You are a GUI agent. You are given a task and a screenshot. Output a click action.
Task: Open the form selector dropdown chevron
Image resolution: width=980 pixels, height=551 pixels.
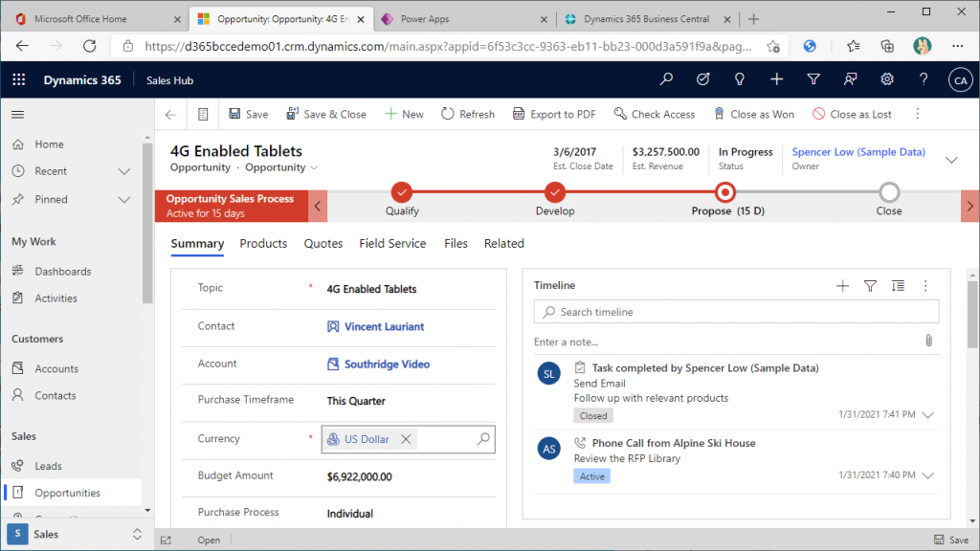(x=314, y=168)
